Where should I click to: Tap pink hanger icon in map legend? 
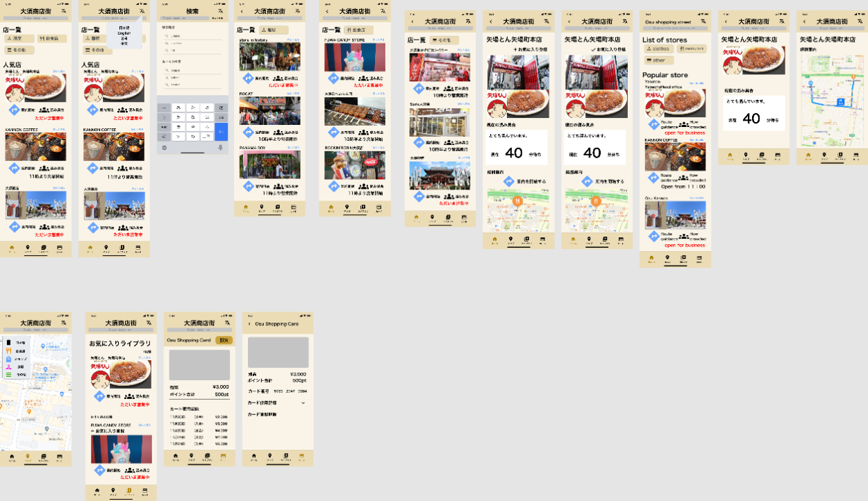pyautogui.click(x=8, y=366)
